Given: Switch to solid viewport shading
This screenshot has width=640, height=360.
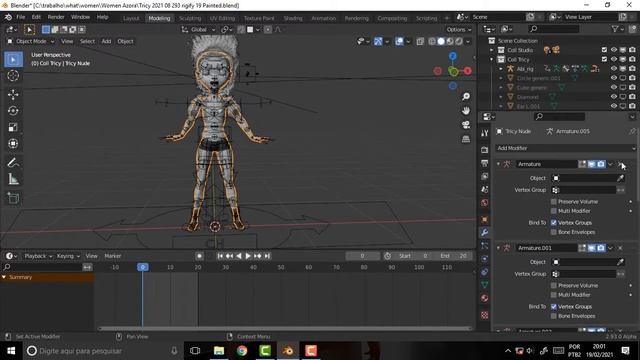Looking at the screenshot, I should click(441, 41).
